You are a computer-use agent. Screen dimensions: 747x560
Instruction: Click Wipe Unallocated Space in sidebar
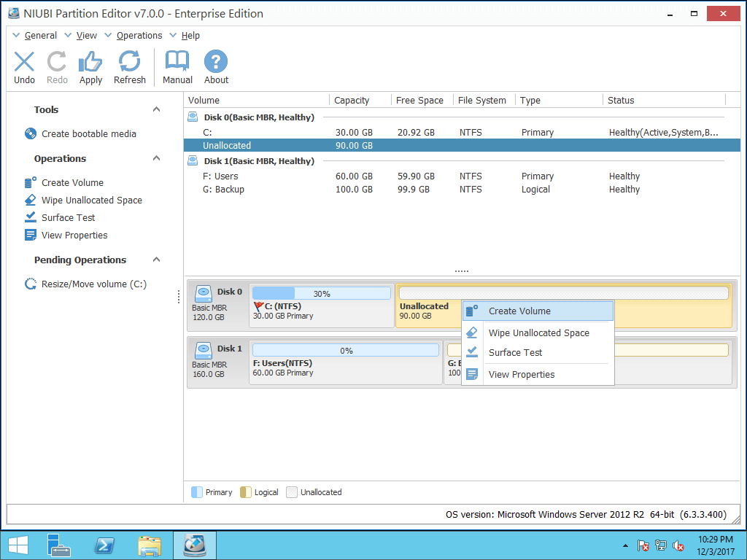91,200
